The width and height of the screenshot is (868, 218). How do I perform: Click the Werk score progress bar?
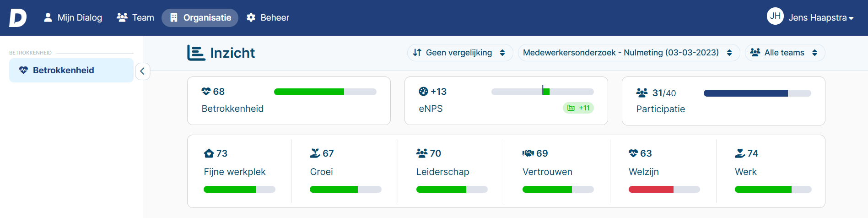point(773,189)
